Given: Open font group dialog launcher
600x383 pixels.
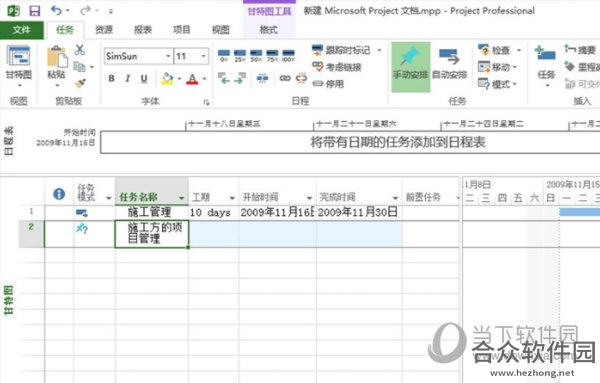Looking at the screenshot, I should pyautogui.click(x=206, y=102).
